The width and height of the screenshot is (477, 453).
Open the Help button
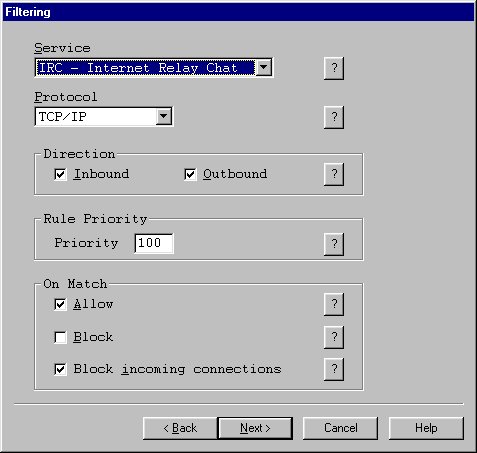[426, 428]
